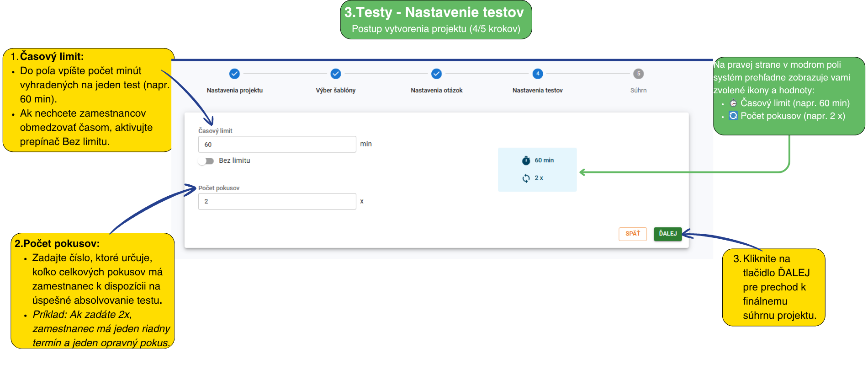Click the Výber šablóny step checkmark icon

coord(336,74)
